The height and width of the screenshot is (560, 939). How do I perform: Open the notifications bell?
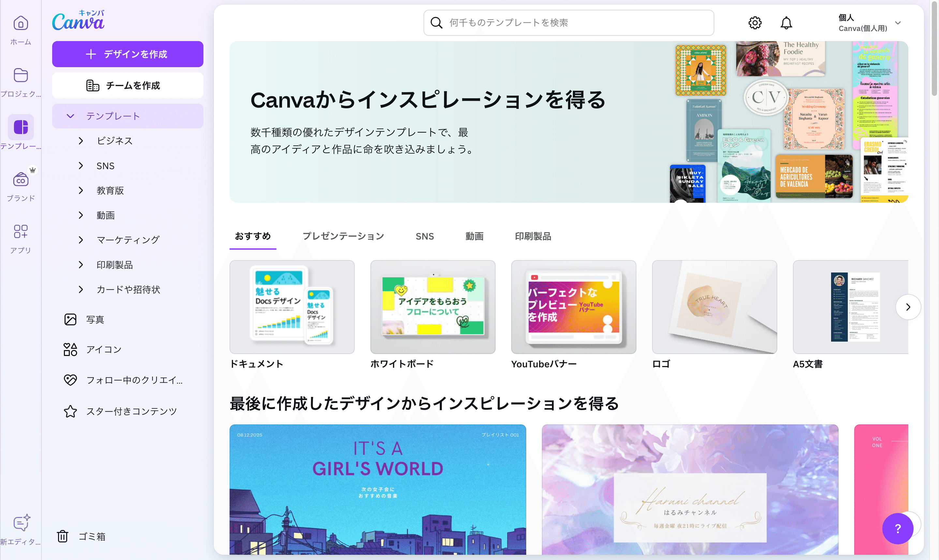click(x=786, y=22)
